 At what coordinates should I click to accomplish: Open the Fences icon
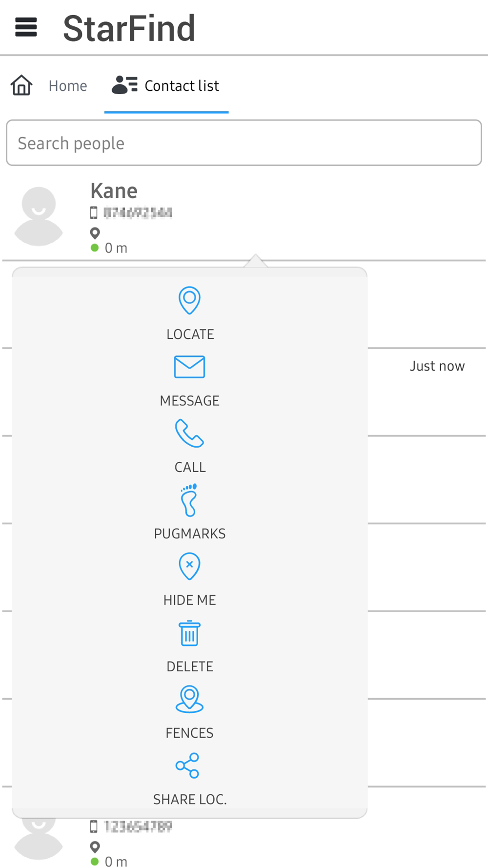(189, 699)
